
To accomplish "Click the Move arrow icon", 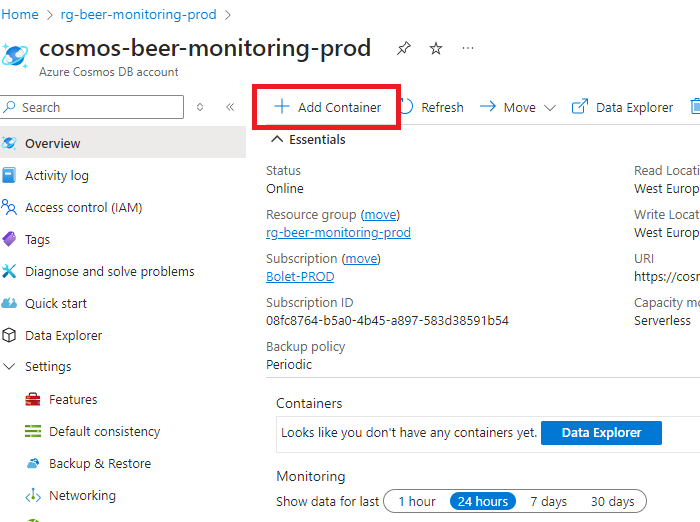I will point(488,107).
